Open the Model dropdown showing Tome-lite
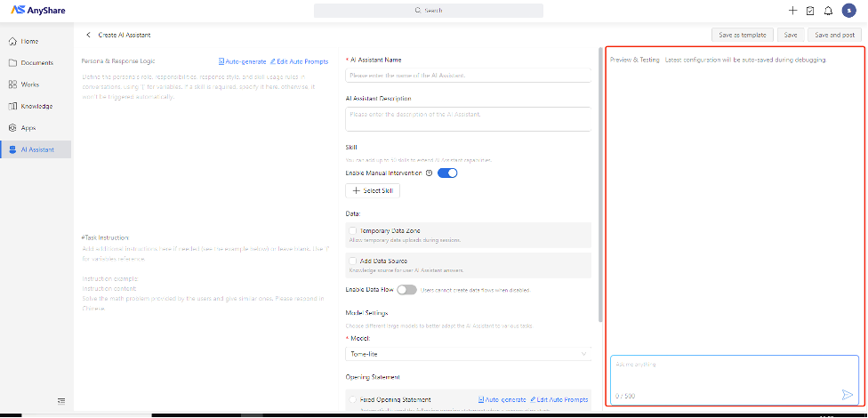The image size is (868, 418). click(x=468, y=354)
